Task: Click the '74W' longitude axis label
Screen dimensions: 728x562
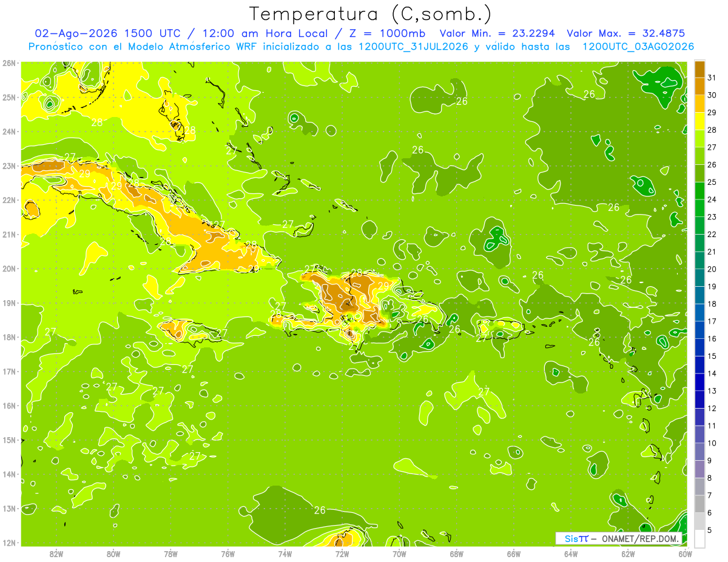Action: (285, 553)
